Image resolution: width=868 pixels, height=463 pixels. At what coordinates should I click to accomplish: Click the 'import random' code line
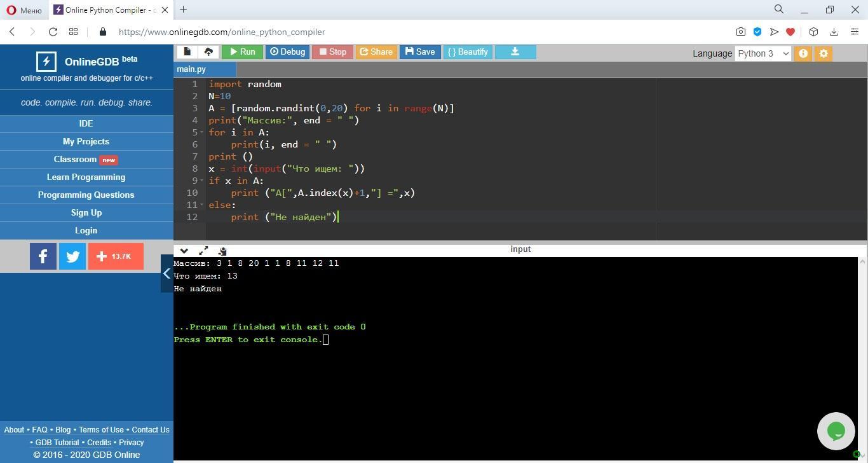click(x=245, y=84)
